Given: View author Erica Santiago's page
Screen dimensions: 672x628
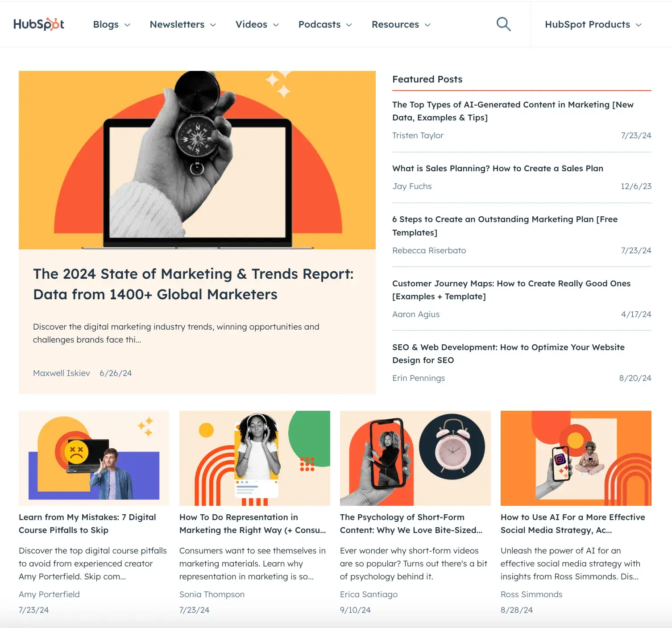Looking at the screenshot, I should coord(369,594).
